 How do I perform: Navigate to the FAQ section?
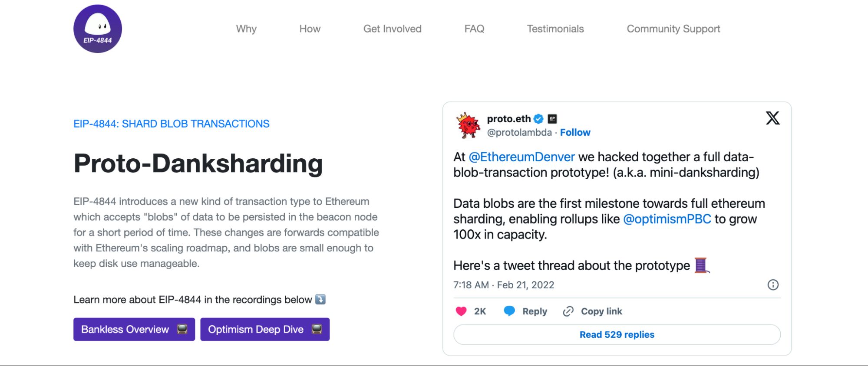tap(474, 29)
